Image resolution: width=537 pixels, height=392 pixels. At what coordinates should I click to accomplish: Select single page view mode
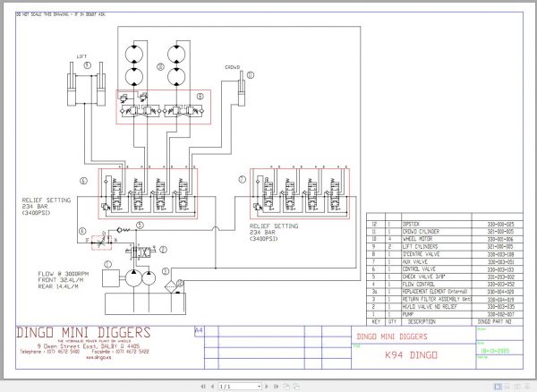(x=498, y=387)
